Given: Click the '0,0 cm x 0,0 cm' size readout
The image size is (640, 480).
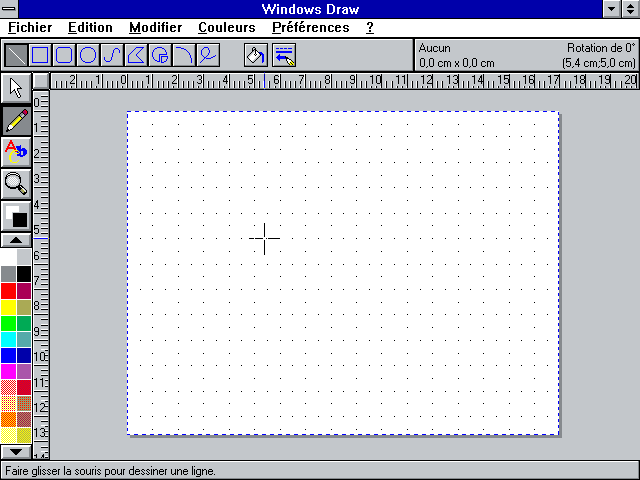Looking at the screenshot, I should point(457,63).
